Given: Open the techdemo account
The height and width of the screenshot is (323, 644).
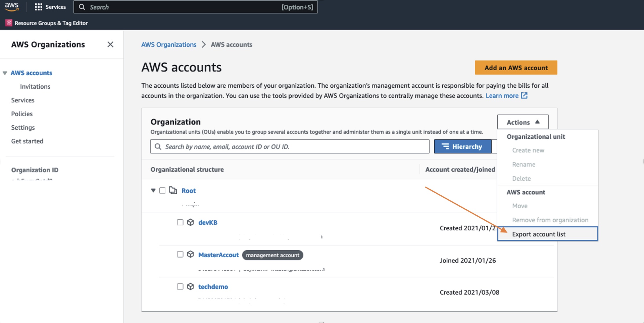Looking at the screenshot, I should pyautogui.click(x=213, y=287).
